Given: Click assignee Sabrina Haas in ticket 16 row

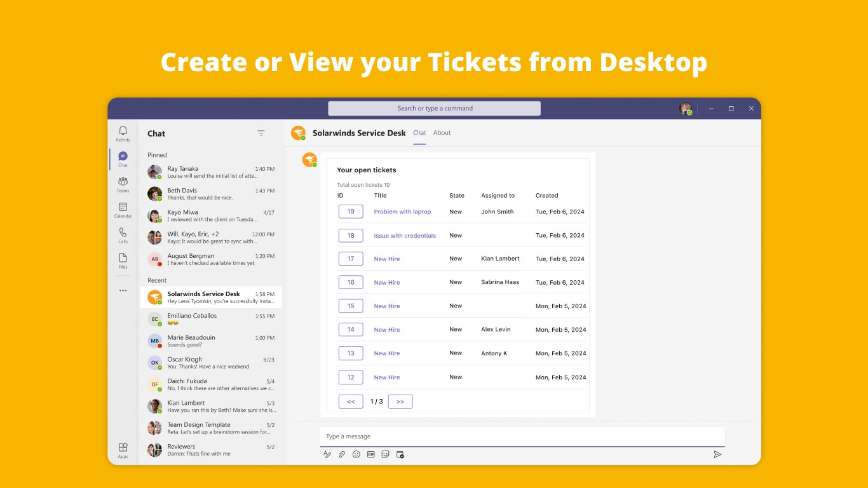Looking at the screenshot, I should (x=500, y=282).
